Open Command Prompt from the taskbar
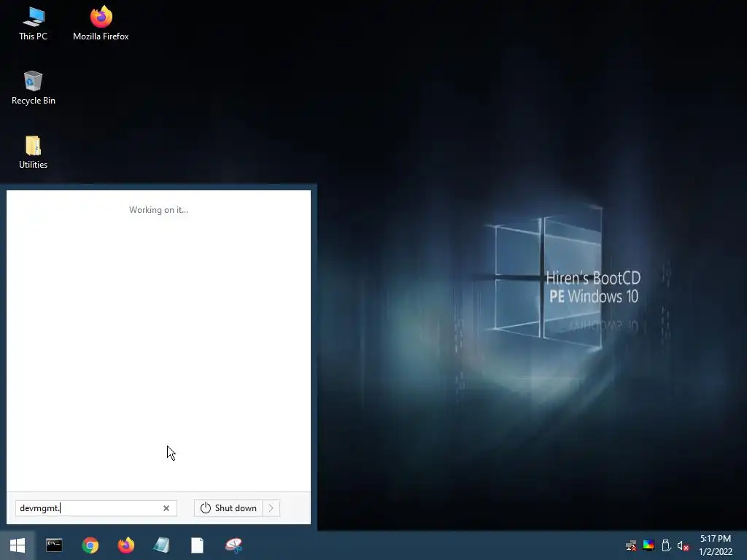This screenshot has height=560, width=747. click(x=54, y=545)
